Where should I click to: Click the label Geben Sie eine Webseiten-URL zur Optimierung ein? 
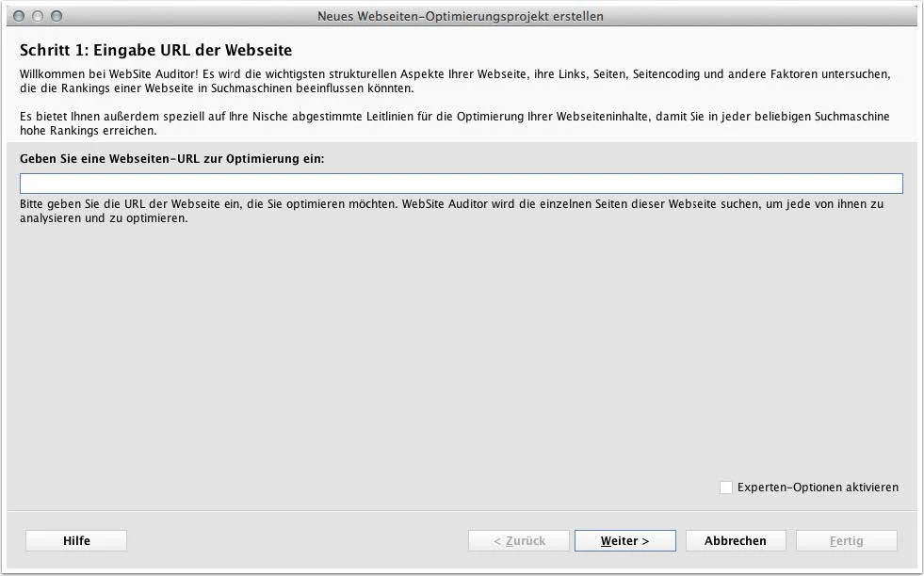click(172, 158)
